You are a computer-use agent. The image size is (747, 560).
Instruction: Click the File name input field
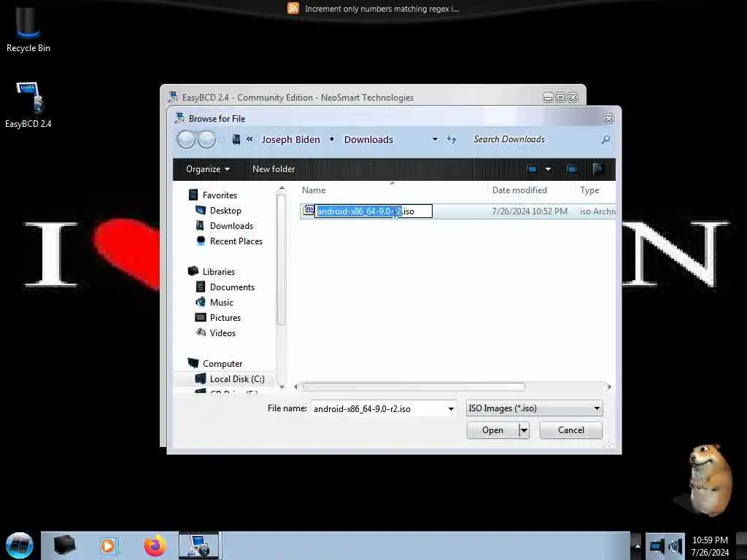pyautogui.click(x=379, y=408)
